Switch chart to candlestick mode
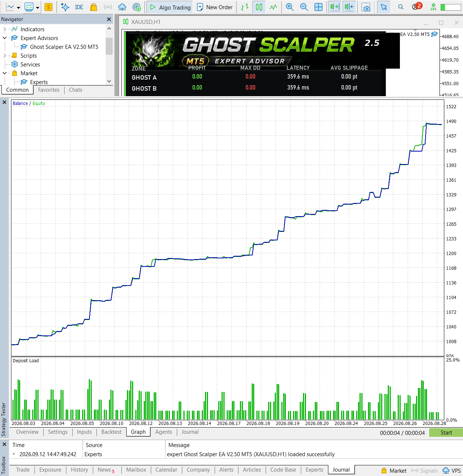 pos(259,7)
